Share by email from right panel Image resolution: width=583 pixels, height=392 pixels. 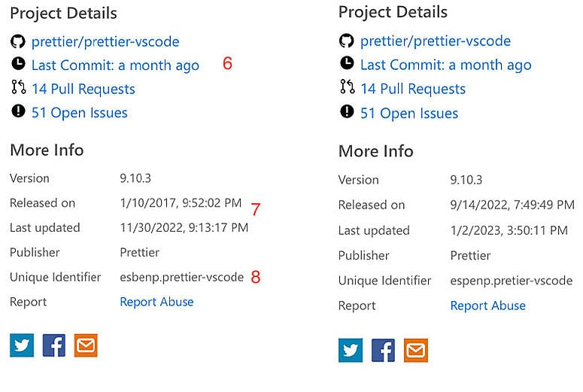tap(415, 350)
